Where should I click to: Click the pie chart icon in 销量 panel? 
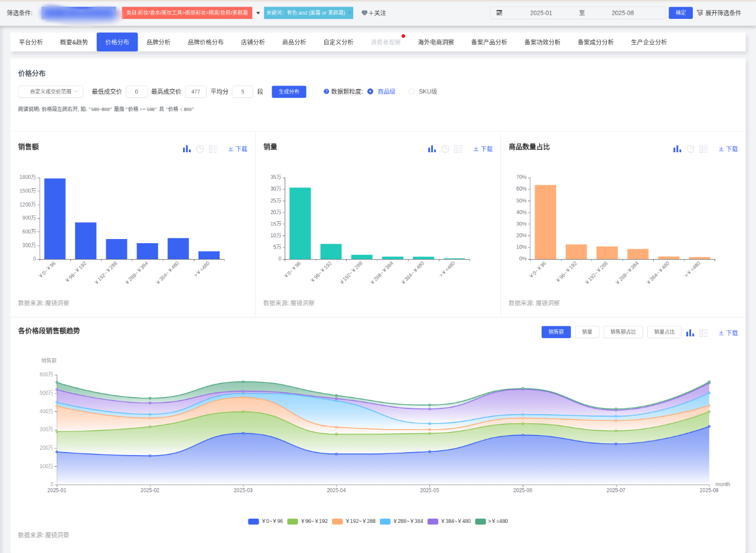[445, 149]
